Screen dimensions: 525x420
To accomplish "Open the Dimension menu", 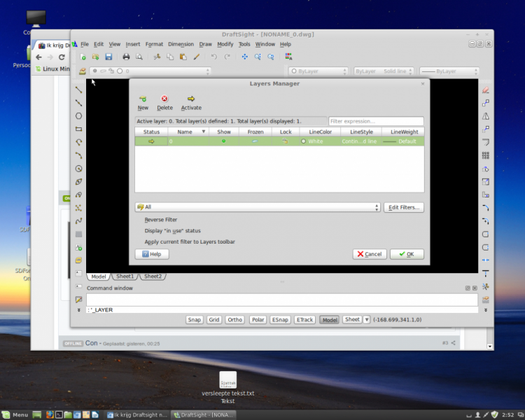I will tap(181, 44).
